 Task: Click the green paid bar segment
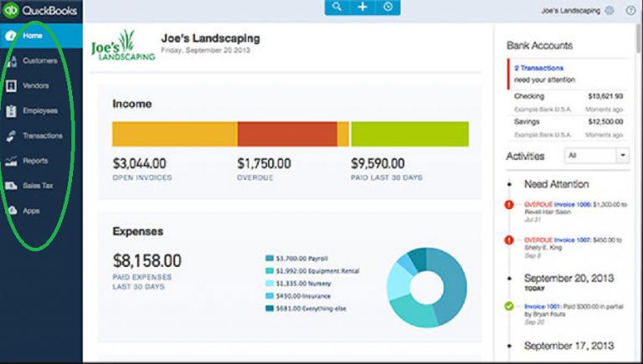click(409, 134)
